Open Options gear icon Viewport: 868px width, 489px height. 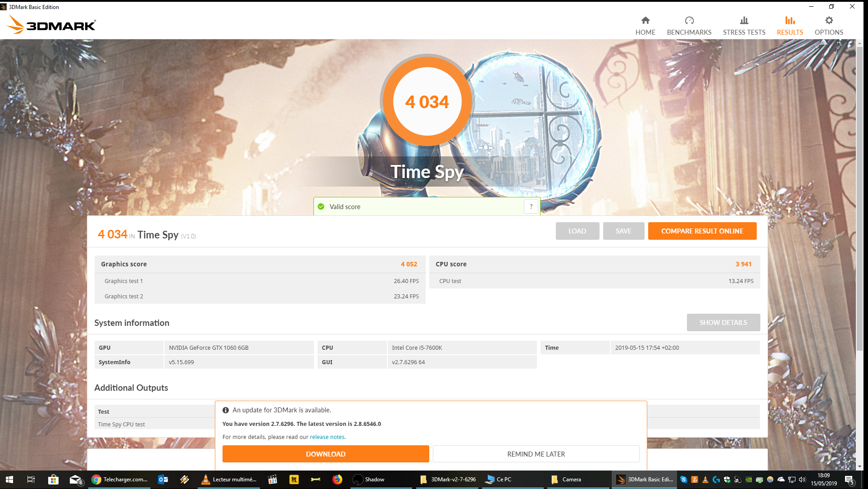(828, 21)
